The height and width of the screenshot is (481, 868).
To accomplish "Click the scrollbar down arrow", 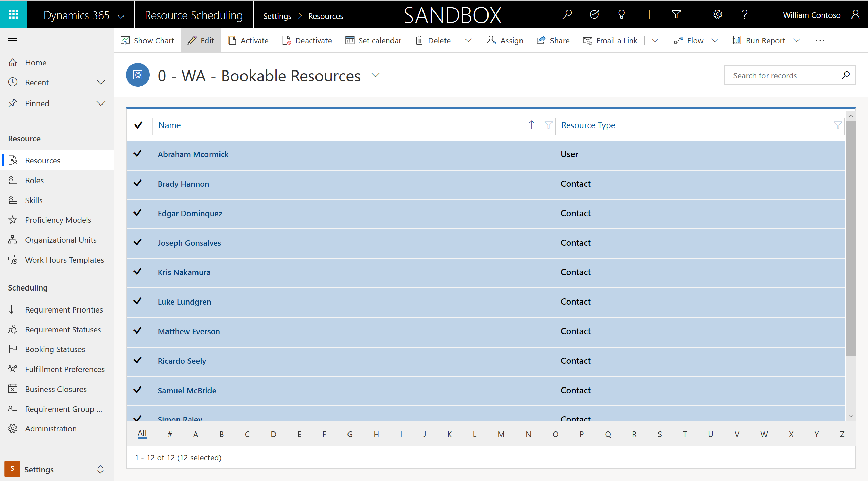I will tap(850, 416).
